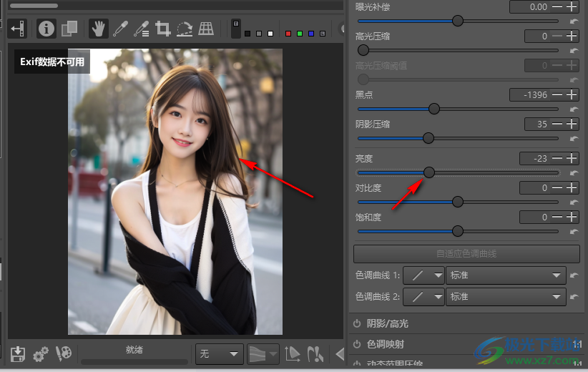Open 色调曲线 1 curve type dropdown
Screen dimensions: 588x372
tap(423, 275)
